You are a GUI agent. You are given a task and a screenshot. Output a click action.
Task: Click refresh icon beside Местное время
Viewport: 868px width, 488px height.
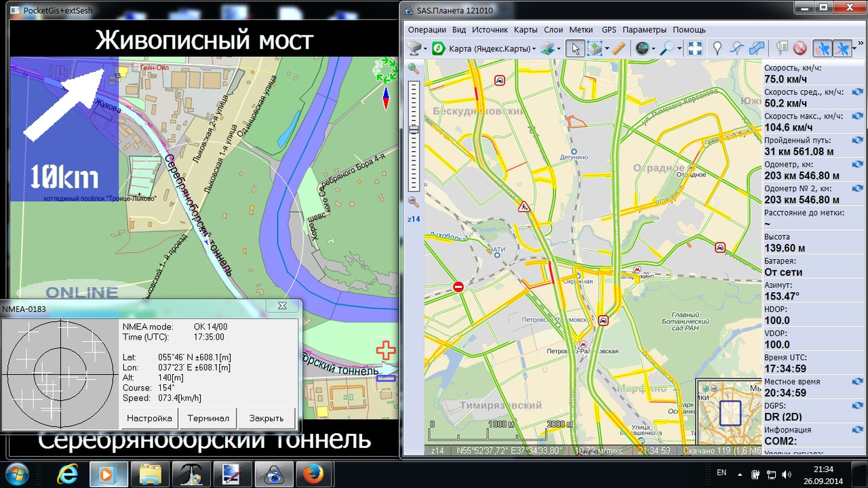point(857,382)
